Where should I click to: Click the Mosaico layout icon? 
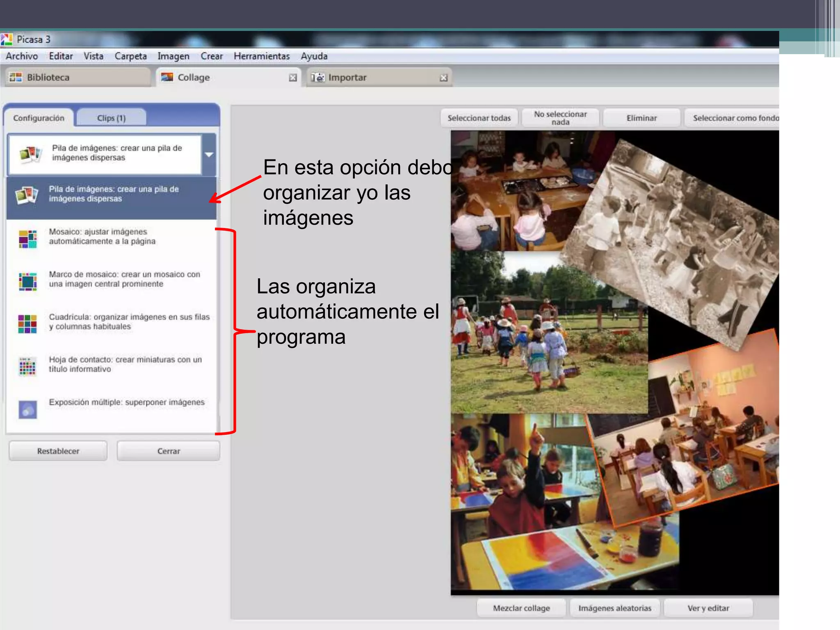coord(28,239)
